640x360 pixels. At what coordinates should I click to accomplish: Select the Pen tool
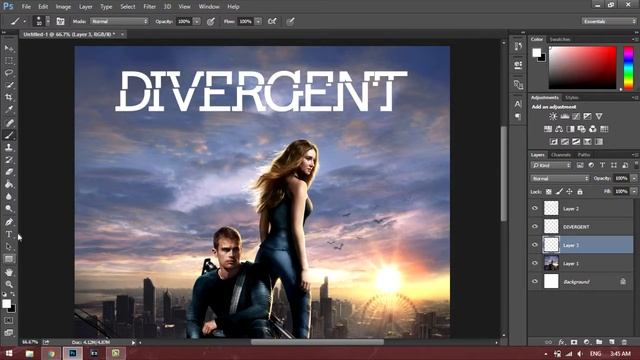point(9,222)
